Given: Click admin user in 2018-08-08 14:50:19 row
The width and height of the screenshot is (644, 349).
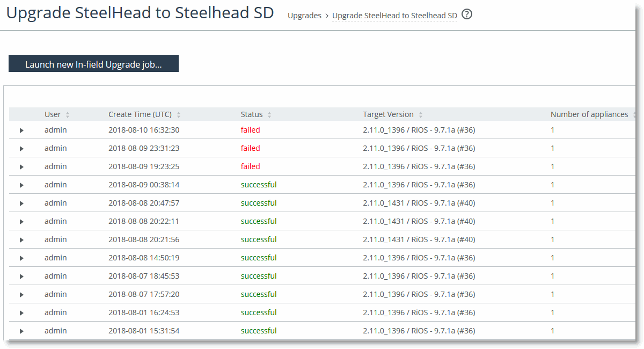Looking at the screenshot, I should (x=56, y=258).
